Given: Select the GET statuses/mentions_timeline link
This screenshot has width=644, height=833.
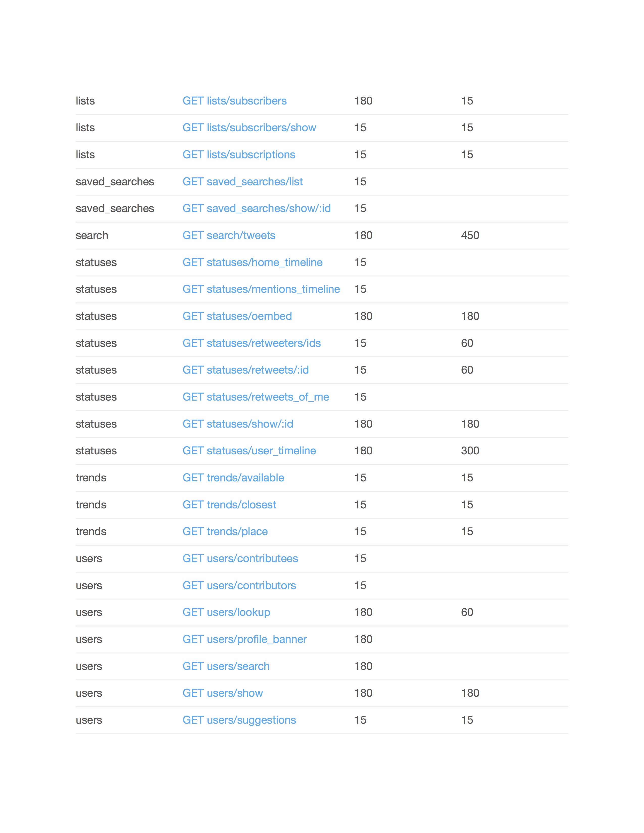Looking at the screenshot, I should (261, 289).
